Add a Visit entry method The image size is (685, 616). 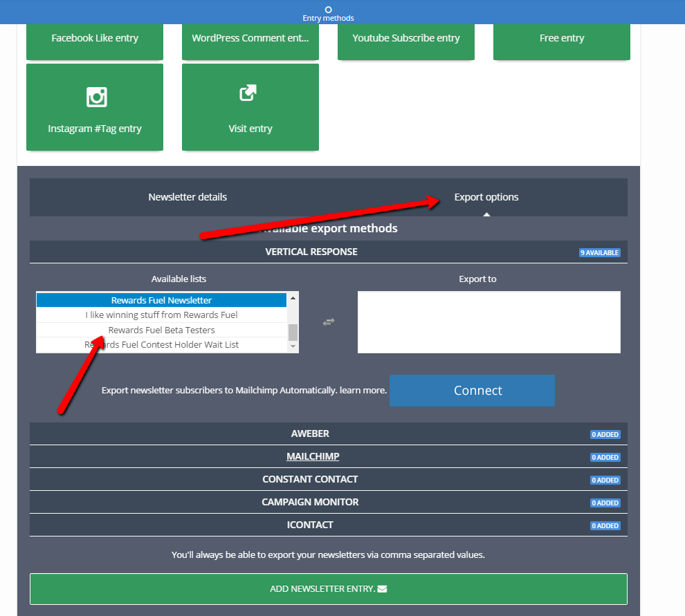coord(250,107)
